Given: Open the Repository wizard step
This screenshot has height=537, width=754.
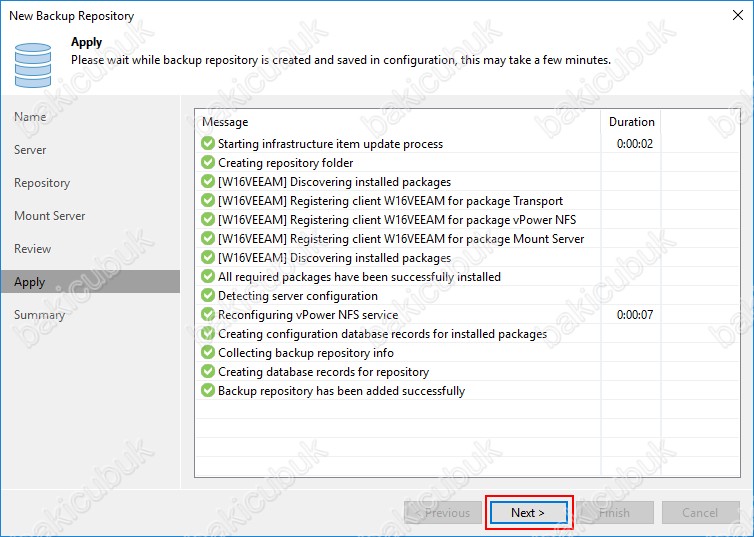Looking at the screenshot, I should [42, 183].
